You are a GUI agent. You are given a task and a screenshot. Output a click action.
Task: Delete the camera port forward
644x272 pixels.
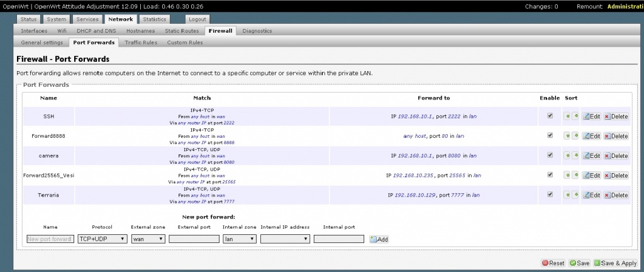click(x=616, y=156)
